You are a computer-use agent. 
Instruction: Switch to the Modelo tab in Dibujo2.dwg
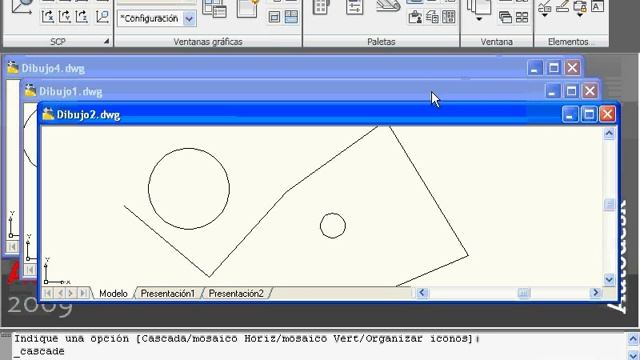coord(113,293)
